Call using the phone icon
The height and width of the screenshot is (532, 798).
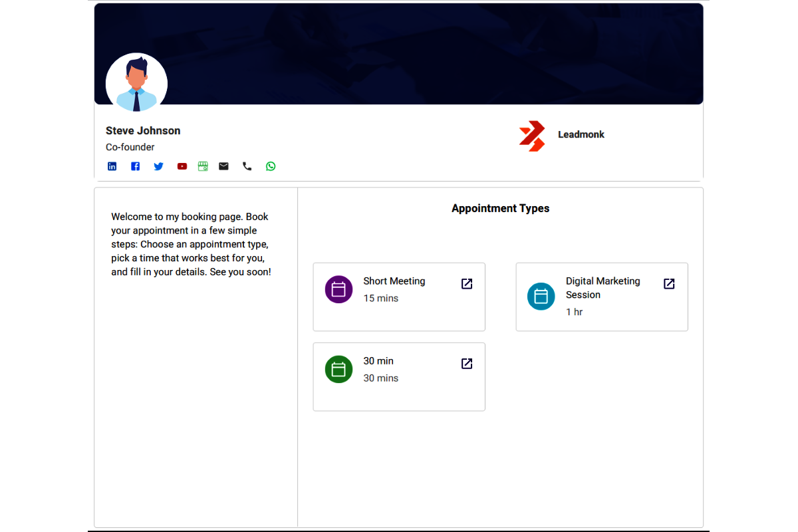click(x=247, y=166)
